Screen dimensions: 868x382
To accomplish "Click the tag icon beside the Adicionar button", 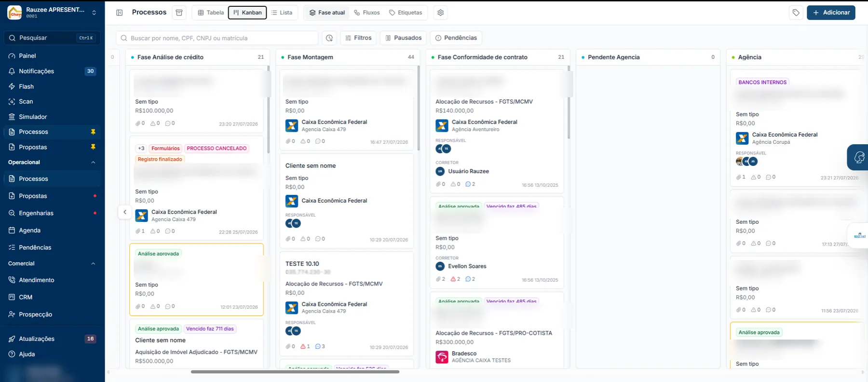I will 796,13.
